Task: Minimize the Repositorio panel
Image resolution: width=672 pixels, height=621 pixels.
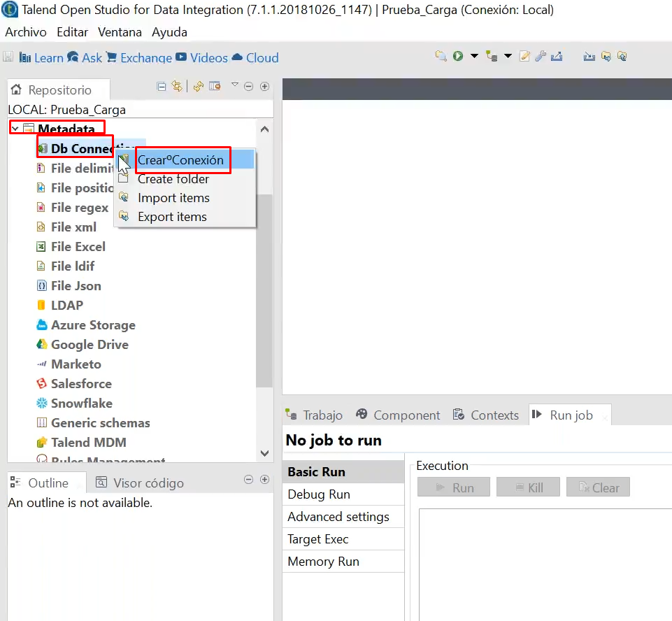Action: point(248,87)
